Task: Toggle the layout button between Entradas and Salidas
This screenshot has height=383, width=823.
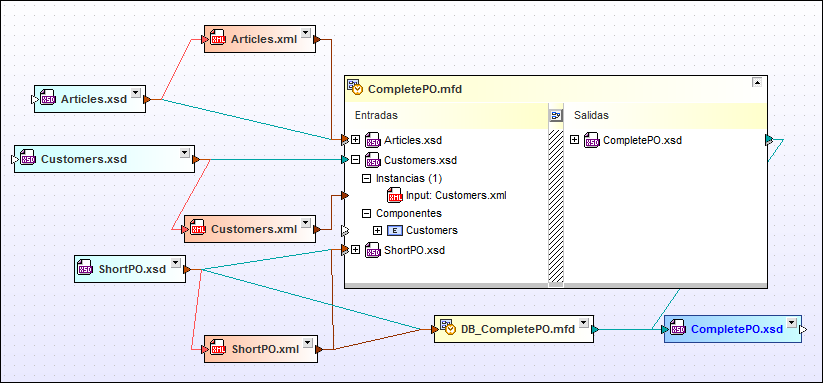Action: [556, 115]
